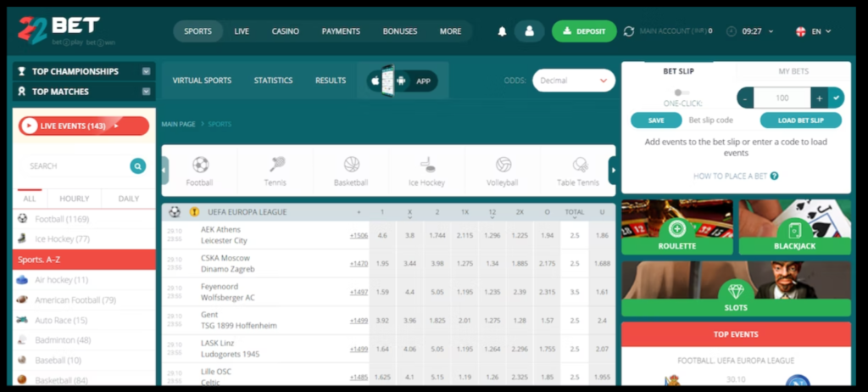Screen dimensions: 868x392
Task: Click the bet amount confirm checkmark
Action: [837, 98]
